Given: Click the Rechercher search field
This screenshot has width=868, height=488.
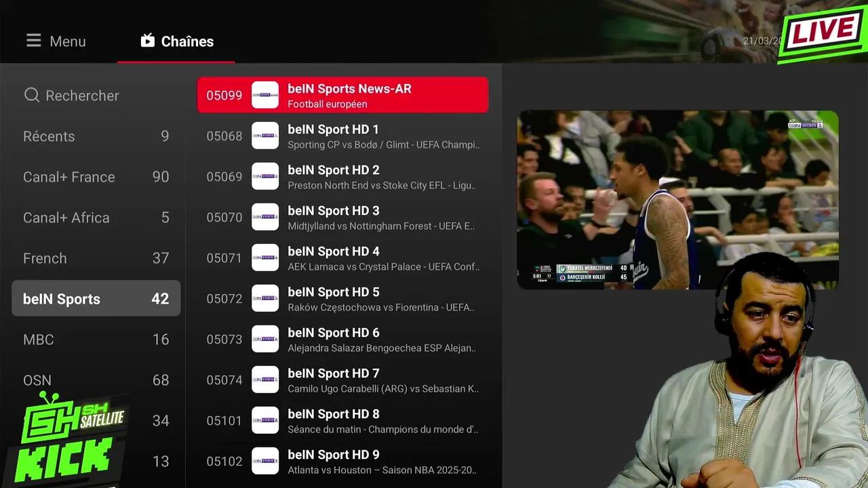Looking at the screenshot, I should pyautogui.click(x=96, y=96).
